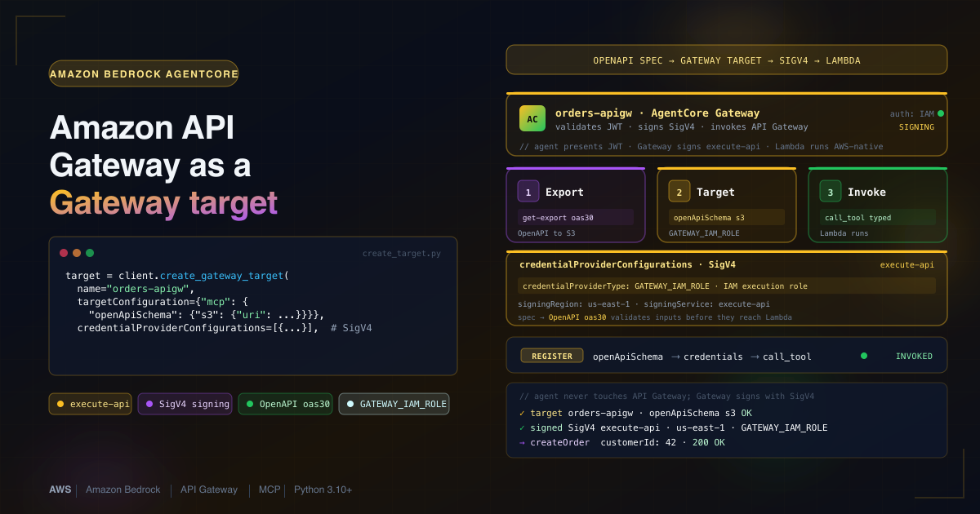Click the orange dot in code window

pos(77,253)
